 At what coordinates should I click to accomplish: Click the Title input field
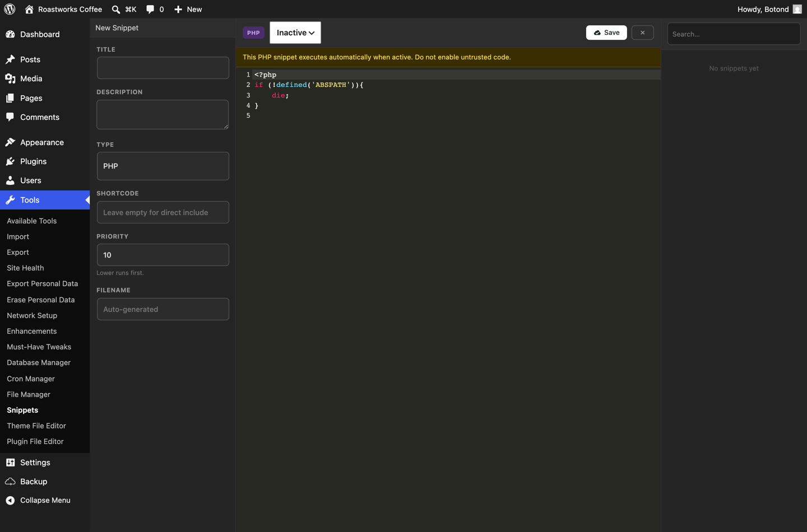click(163, 68)
